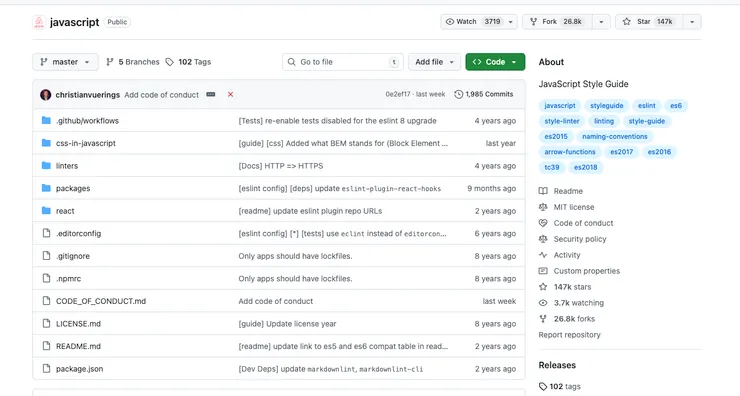
Task: Click the Activity pulse icon
Action: click(543, 255)
